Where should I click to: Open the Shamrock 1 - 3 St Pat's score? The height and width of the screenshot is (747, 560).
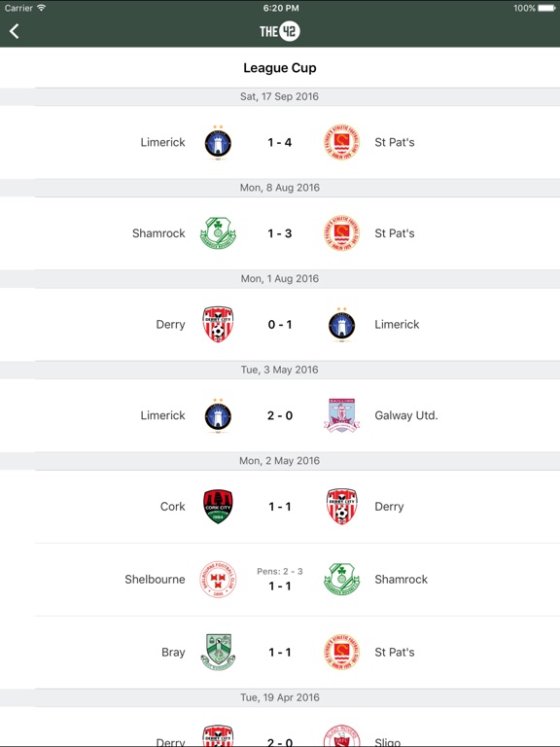point(280,233)
